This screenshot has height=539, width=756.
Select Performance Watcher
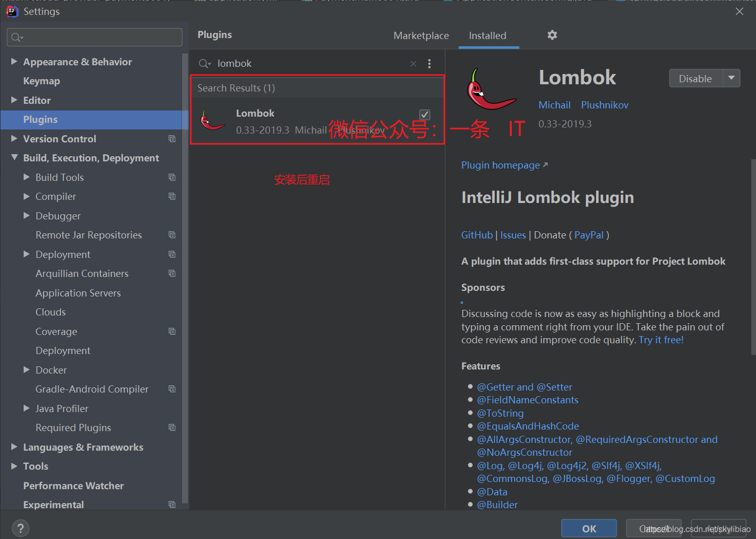(74, 486)
